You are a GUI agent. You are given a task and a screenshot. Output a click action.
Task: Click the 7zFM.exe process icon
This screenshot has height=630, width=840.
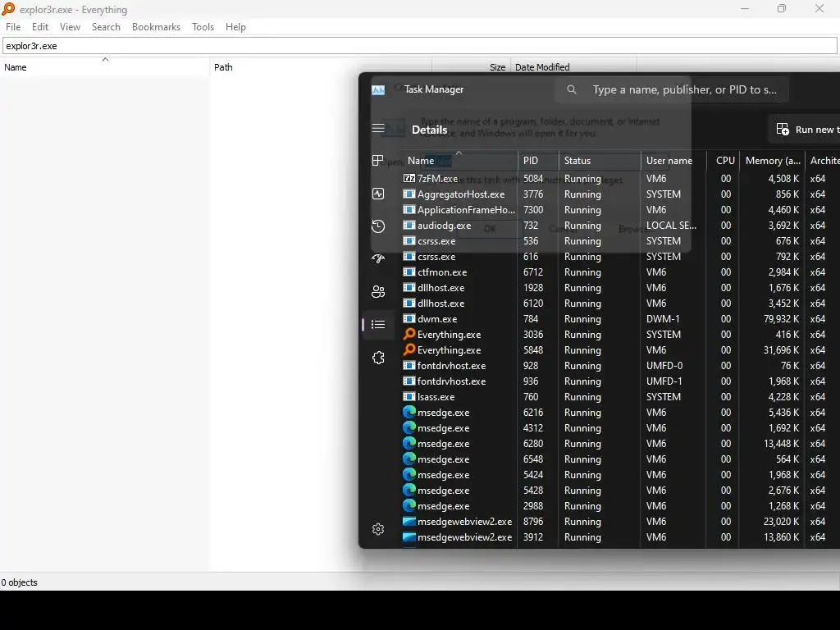click(x=409, y=178)
